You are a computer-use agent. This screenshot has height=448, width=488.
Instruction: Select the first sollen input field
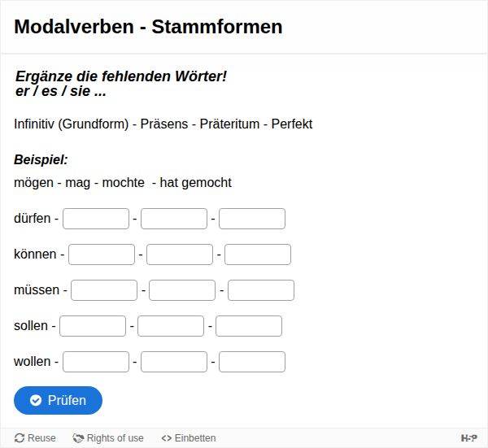(x=93, y=326)
